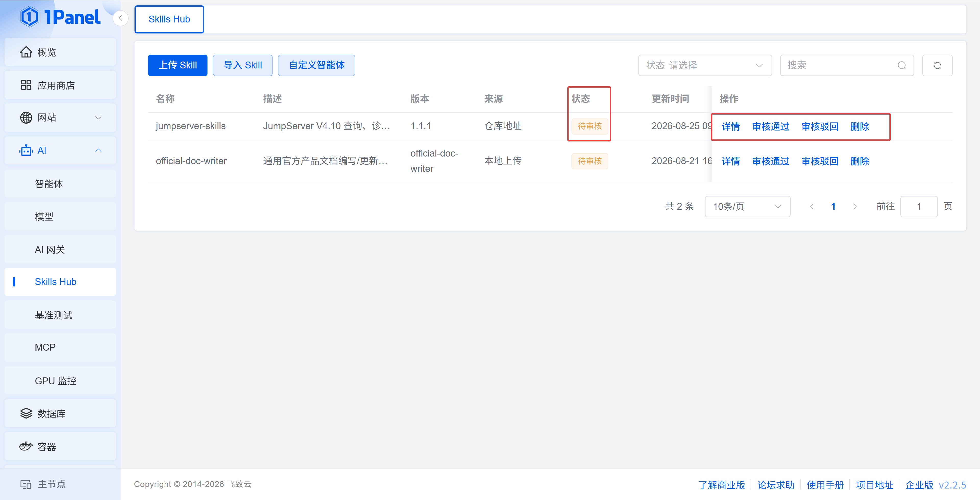Click the jumpserver-skills name cell
The image size is (980, 500).
point(191,126)
